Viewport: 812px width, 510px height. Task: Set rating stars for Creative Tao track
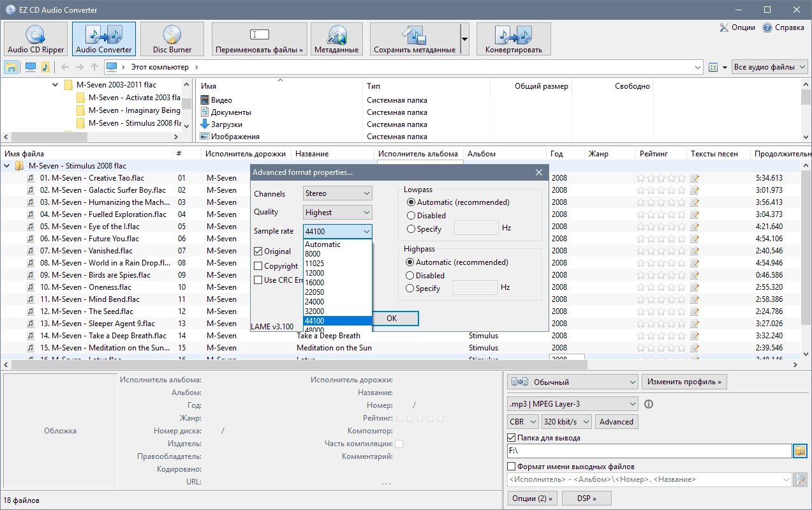(661, 178)
